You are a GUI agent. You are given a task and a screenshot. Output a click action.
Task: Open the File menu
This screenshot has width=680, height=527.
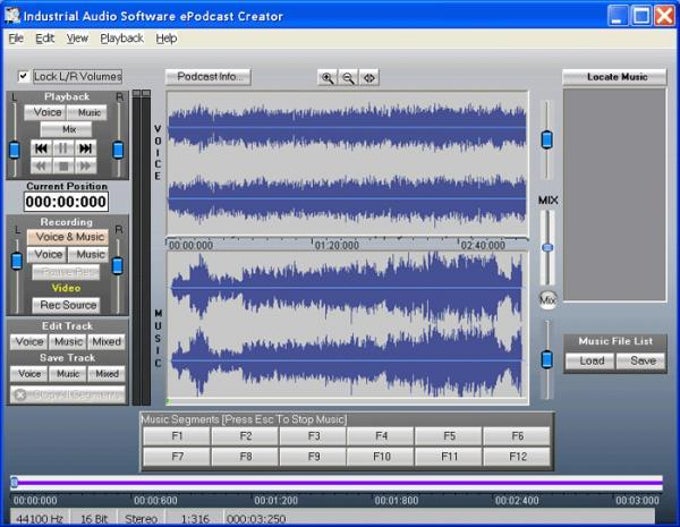pos(16,39)
